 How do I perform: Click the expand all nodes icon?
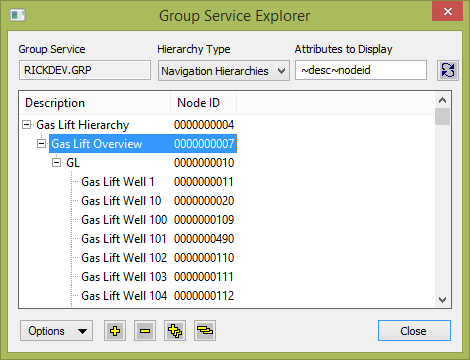click(x=175, y=331)
